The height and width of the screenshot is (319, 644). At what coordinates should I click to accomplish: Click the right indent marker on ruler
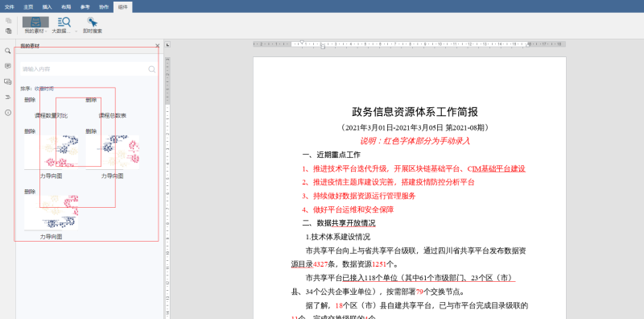point(528,45)
